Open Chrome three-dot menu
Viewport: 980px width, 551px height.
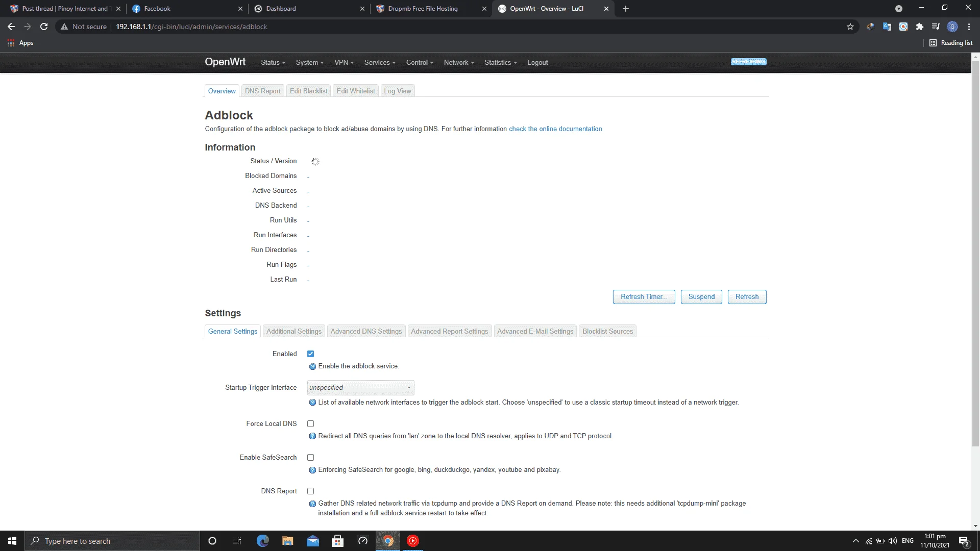[969, 27]
